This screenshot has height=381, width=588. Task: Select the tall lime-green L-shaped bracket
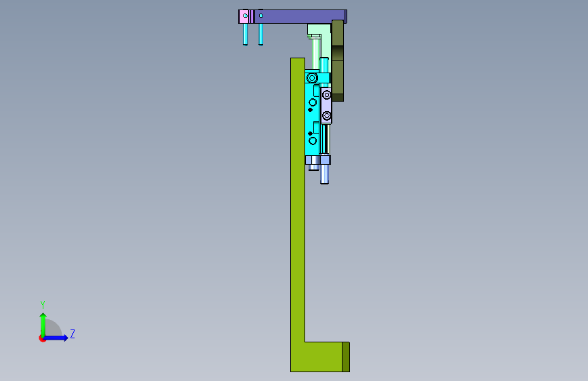[x=298, y=215]
